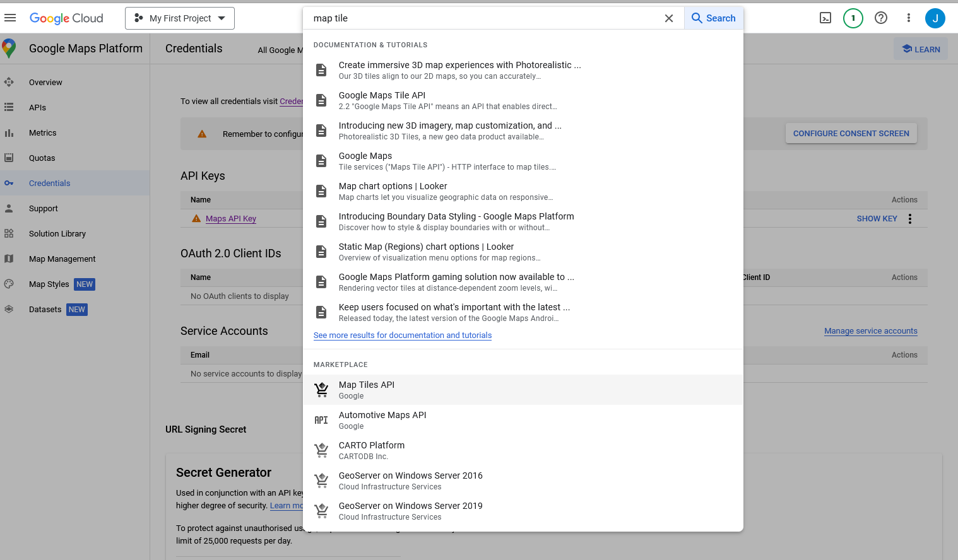Open Introducing new 3D imagery result
The image size is (958, 560).
pos(523,131)
